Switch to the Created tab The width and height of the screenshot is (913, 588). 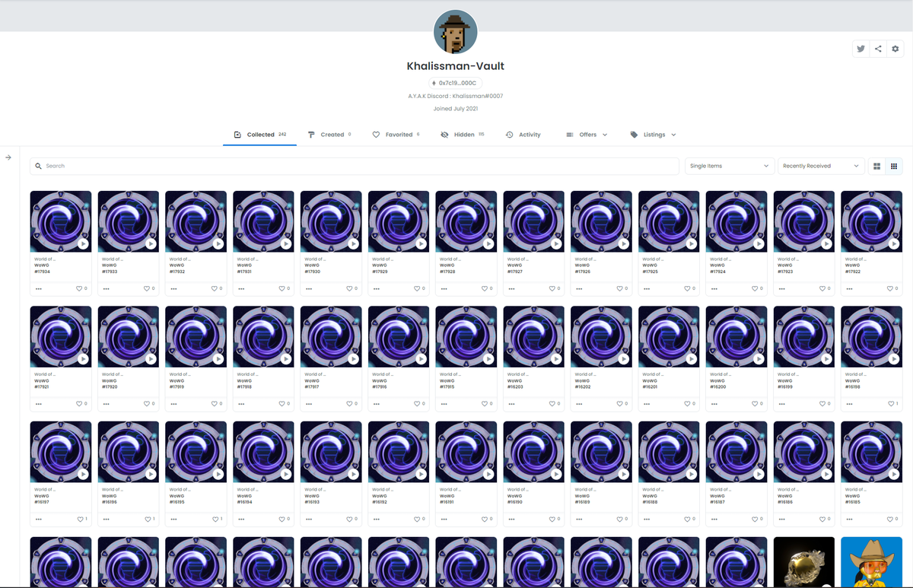329,135
